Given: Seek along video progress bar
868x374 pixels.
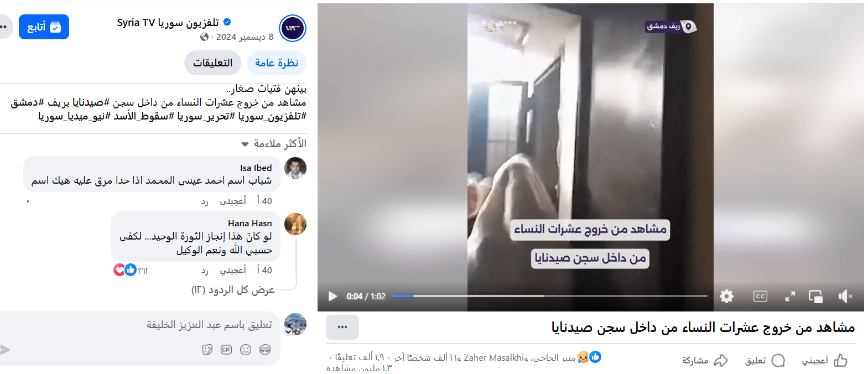Looking at the screenshot, I should [549, 296].
